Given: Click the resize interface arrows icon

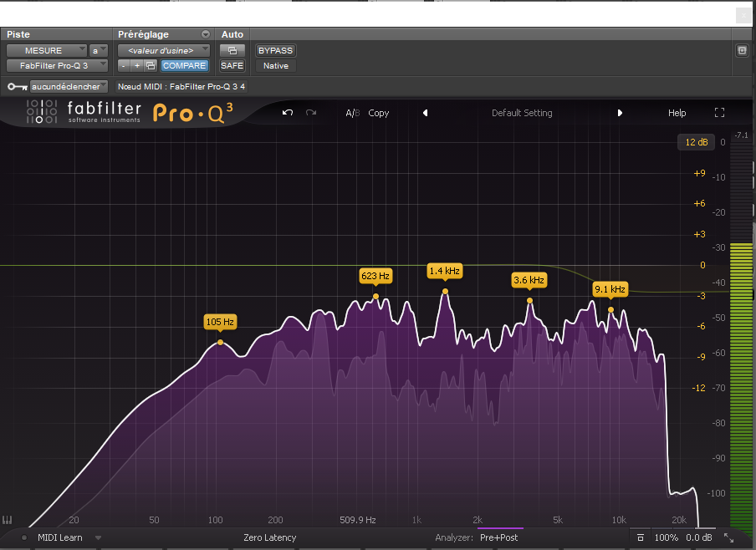Looking at the screenshot, I should [729, 538].
